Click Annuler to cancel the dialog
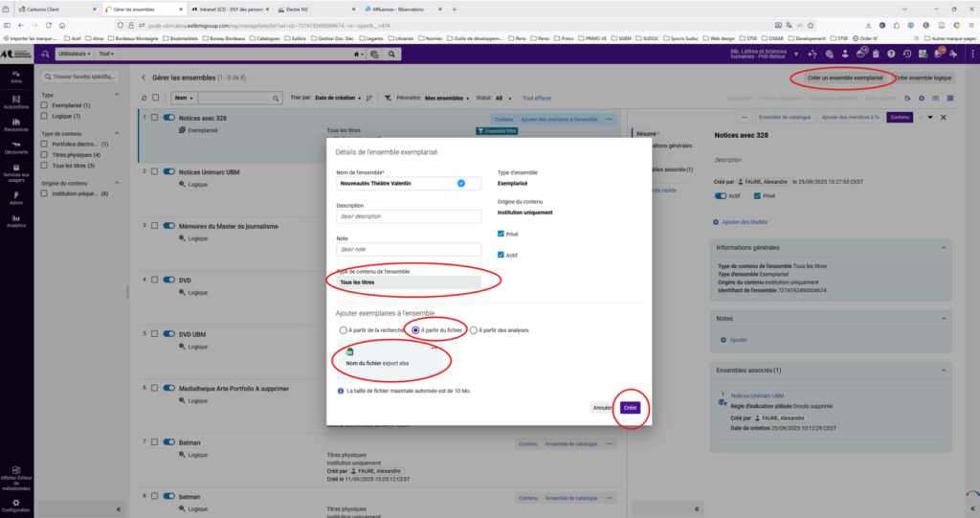 (x=601, y=408)
